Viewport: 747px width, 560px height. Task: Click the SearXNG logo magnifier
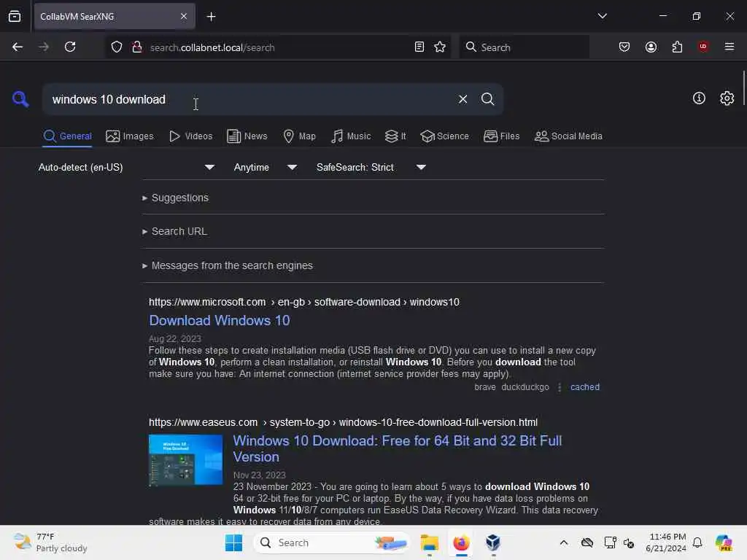point(20,99)
